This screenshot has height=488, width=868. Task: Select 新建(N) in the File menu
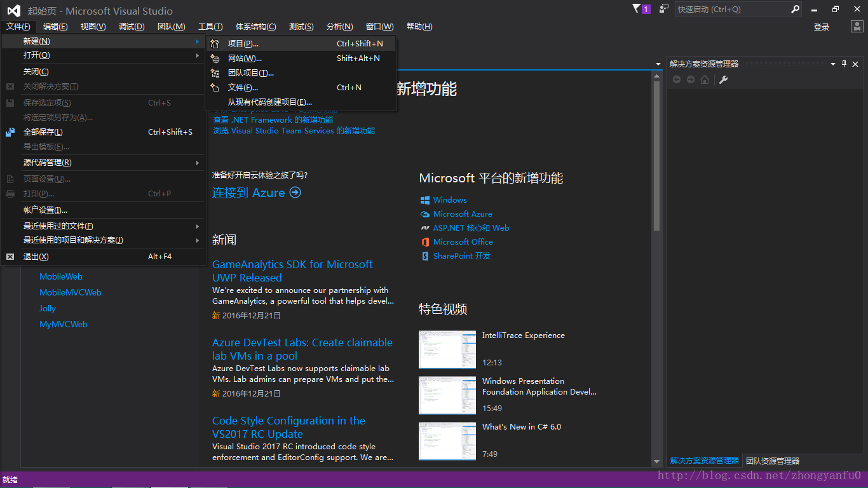[104, 41]
